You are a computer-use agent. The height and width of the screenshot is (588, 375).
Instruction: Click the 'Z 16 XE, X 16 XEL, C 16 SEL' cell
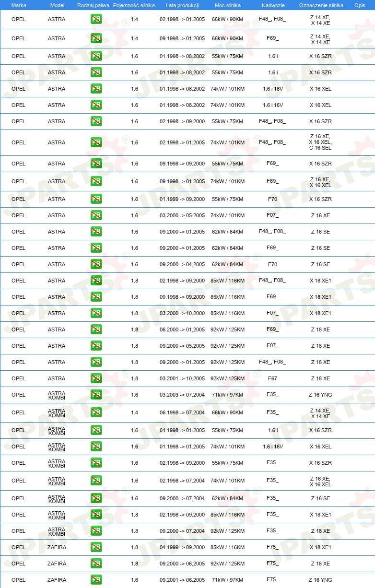pyautogui.click(x=320, y=142)
